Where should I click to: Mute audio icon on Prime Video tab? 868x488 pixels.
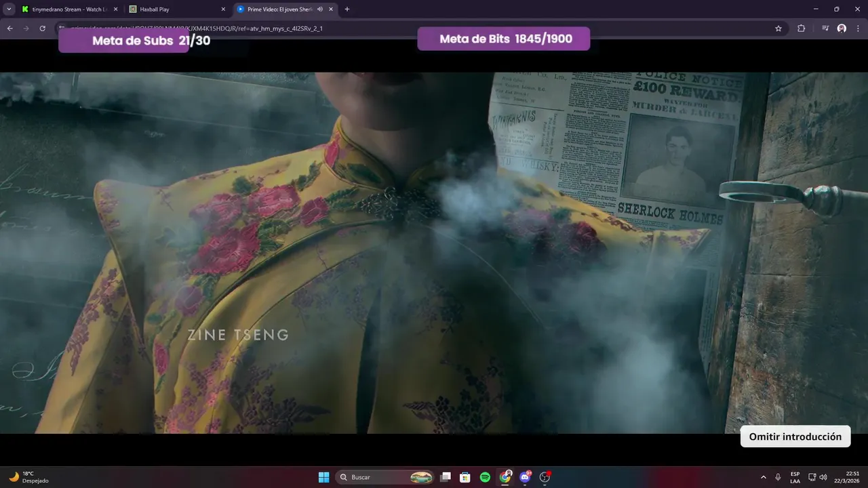click(319, 9)
